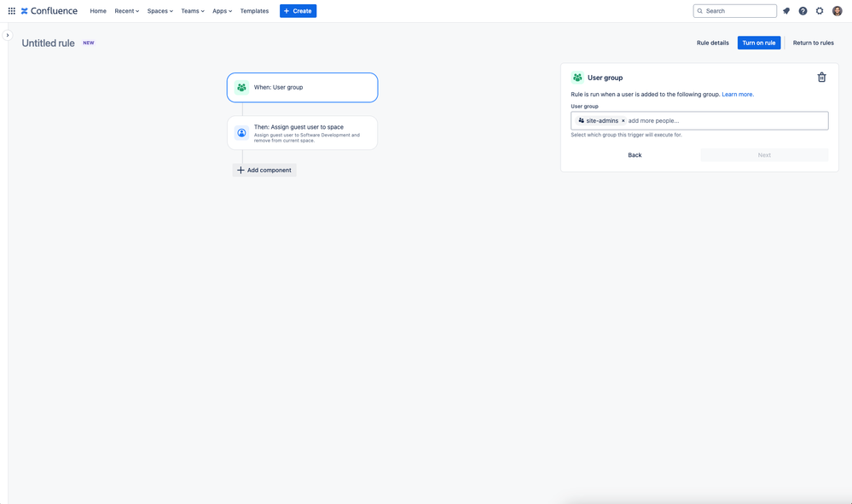Expand the Teams dropdown menu
Viewport: 852px width, 504px height.
193,11
